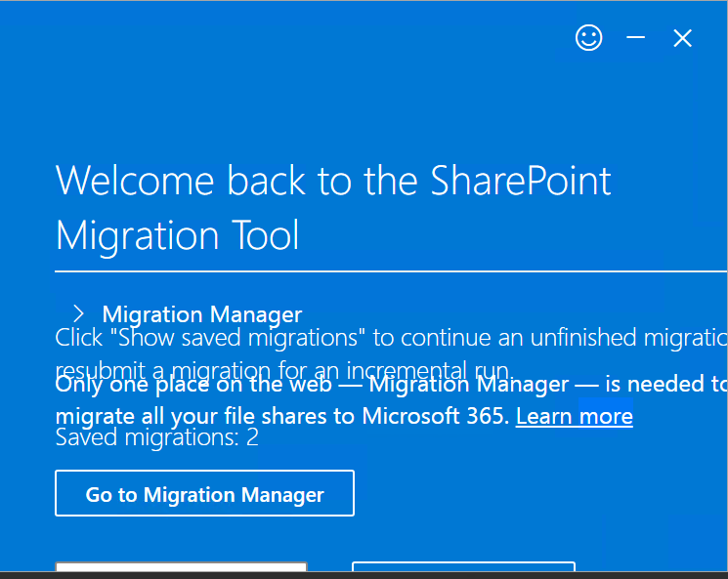Minimize the SharePoint Migration Tool window
This screenshot has width=728, height=579.
pos(635,37)
